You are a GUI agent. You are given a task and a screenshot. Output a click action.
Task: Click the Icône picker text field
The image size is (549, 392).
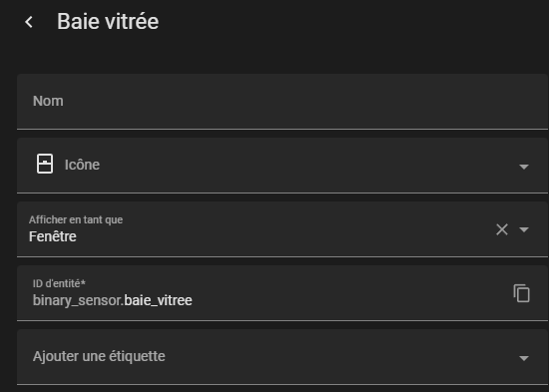[x=282, y=166]
